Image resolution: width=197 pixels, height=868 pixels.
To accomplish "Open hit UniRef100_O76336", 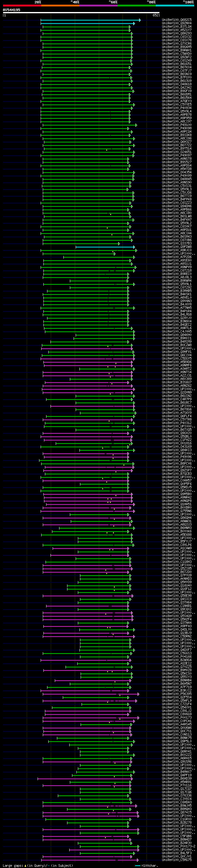I will [177, 795].
